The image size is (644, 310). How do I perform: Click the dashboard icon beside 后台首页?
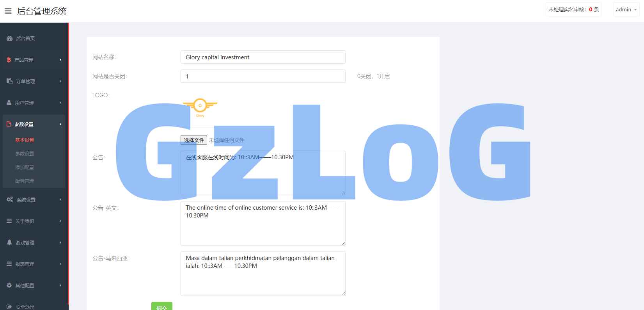click(9, 38)
